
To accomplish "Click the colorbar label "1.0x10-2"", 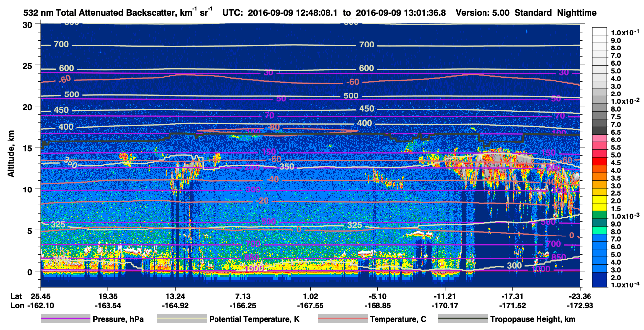I will pos(625,100).
